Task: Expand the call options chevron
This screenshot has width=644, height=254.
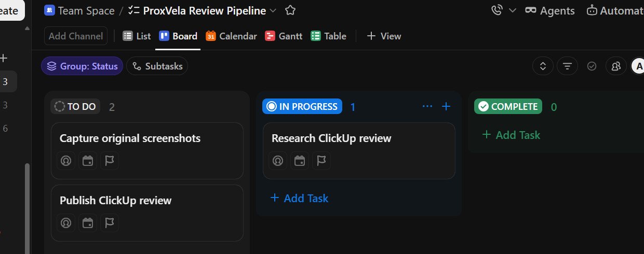Action: [512, 10]
